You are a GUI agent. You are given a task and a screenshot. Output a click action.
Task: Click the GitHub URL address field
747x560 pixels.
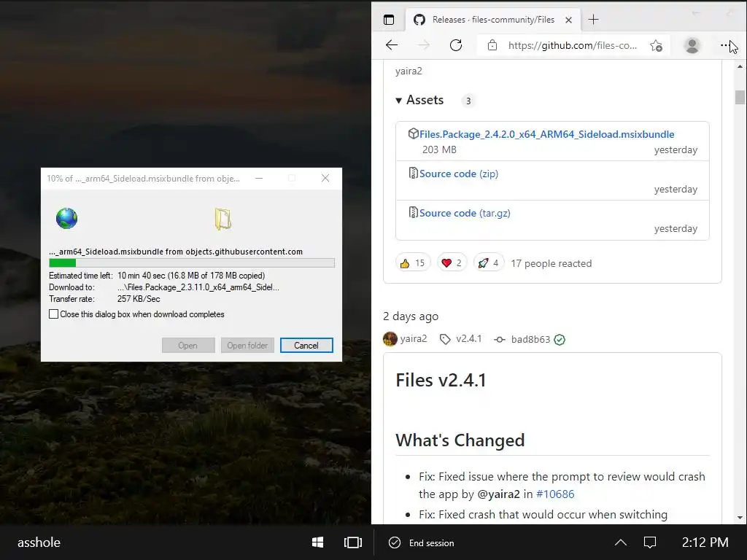coord(572,46)
